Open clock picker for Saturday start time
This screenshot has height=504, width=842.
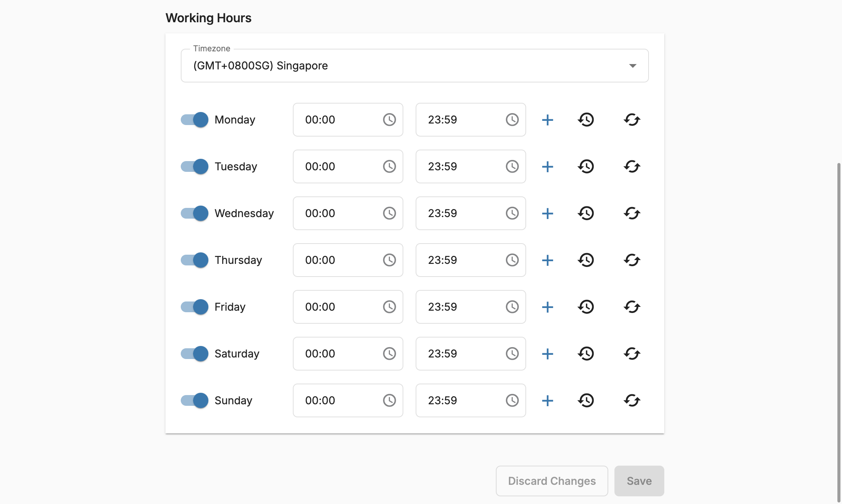pos(389,354)
